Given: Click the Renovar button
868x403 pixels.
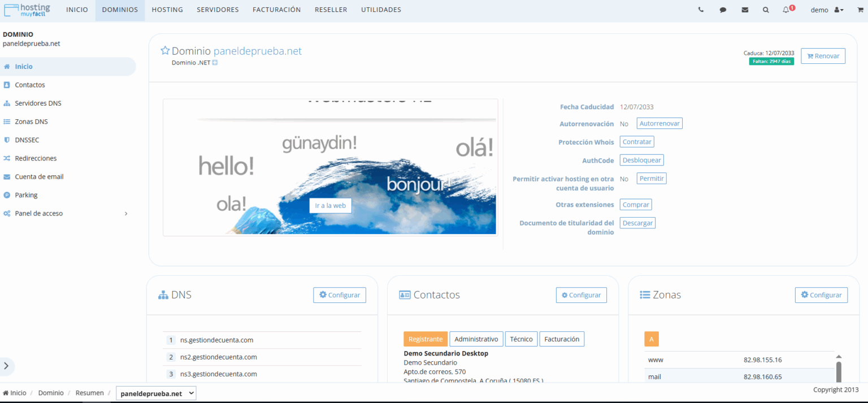Looking at the screenshot, I should [823, 55].
